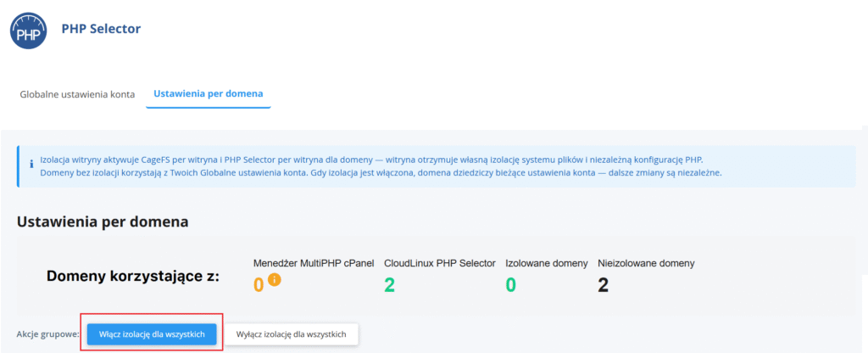Click the Ustawienia per domena section heading
The height and width of the screenshot is (353, 868).
tap(103, 221)
